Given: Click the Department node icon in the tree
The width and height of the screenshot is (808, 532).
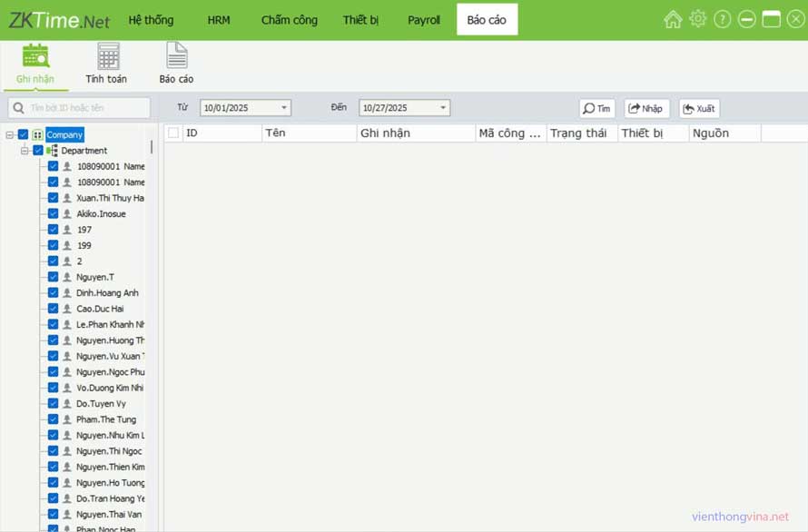Looking at the screenshot, I should click(x=52, y=151).
